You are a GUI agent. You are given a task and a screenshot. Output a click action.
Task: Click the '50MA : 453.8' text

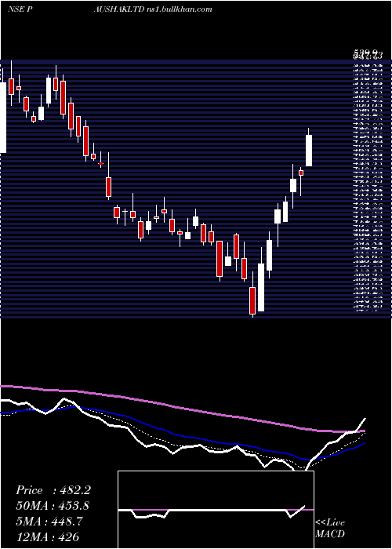click(x=53, y=506)
